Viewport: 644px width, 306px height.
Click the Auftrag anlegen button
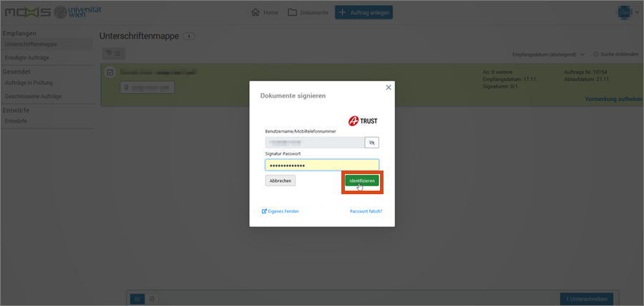pos(364,12)
